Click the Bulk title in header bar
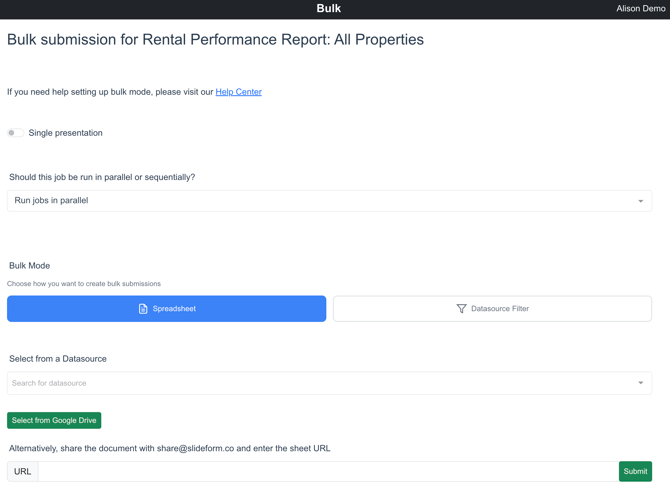This screenshot has width=670, height=496. (x=328, y=9)
